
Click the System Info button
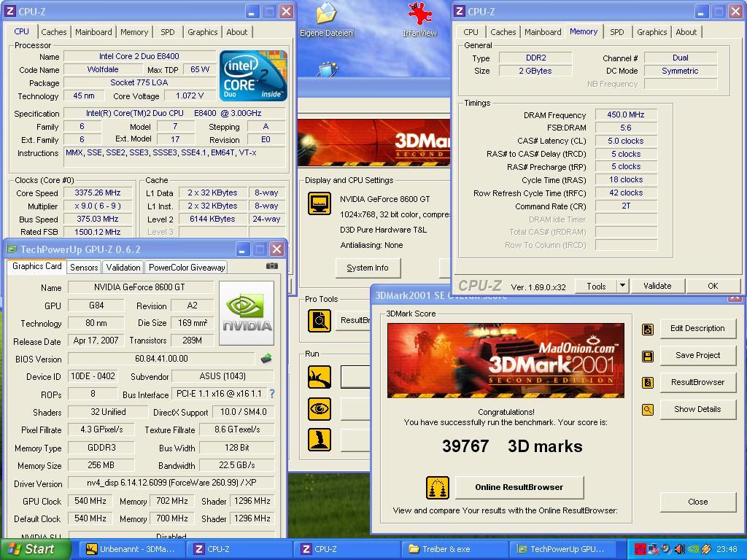pyautogui.click(x=368, y=268)
